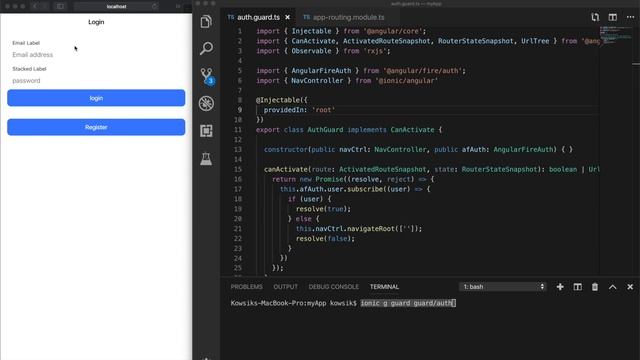Screen dimensions: 640x360
Task: Click the 'Login' page title in browser
Action: click(96, 22)
